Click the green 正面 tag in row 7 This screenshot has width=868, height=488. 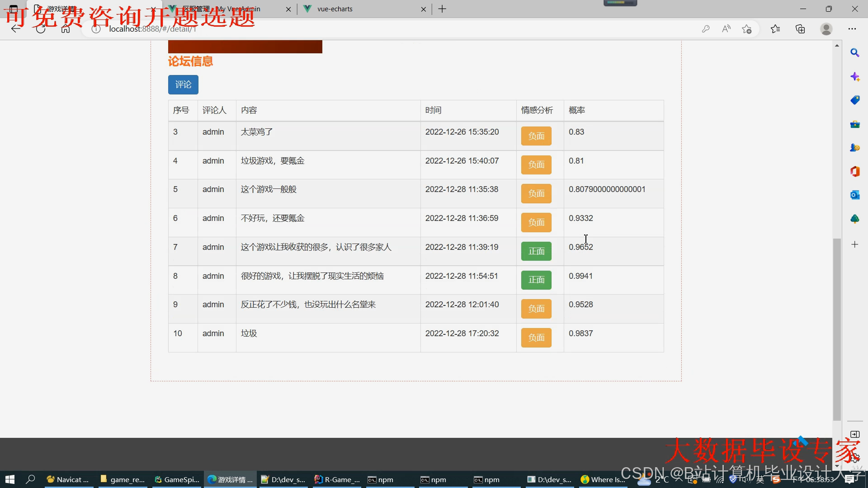pyautogui.click(x=536, y=251)
